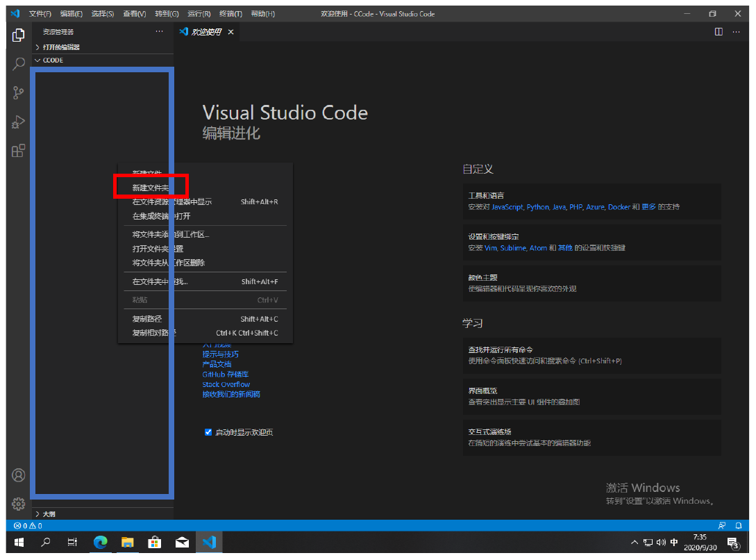Open the Explorer icon in activity bar
Screen dimensions: 756x560
pos(19,35)
